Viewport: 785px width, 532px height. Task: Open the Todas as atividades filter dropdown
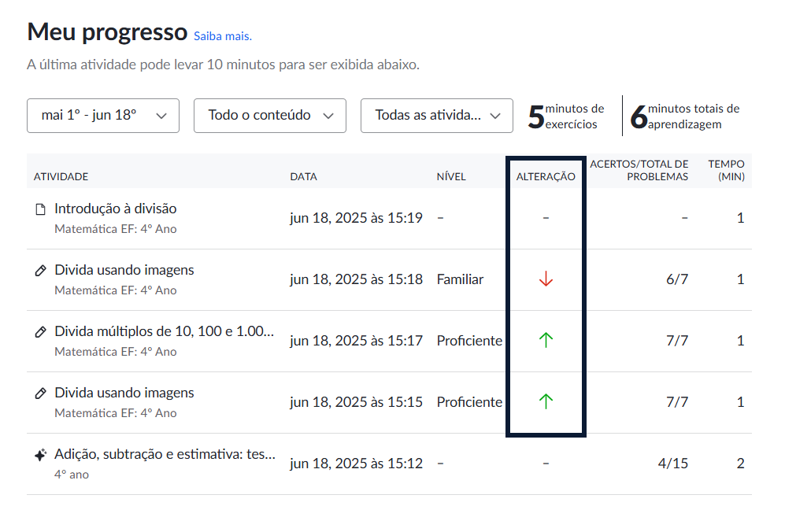(437, 115)
